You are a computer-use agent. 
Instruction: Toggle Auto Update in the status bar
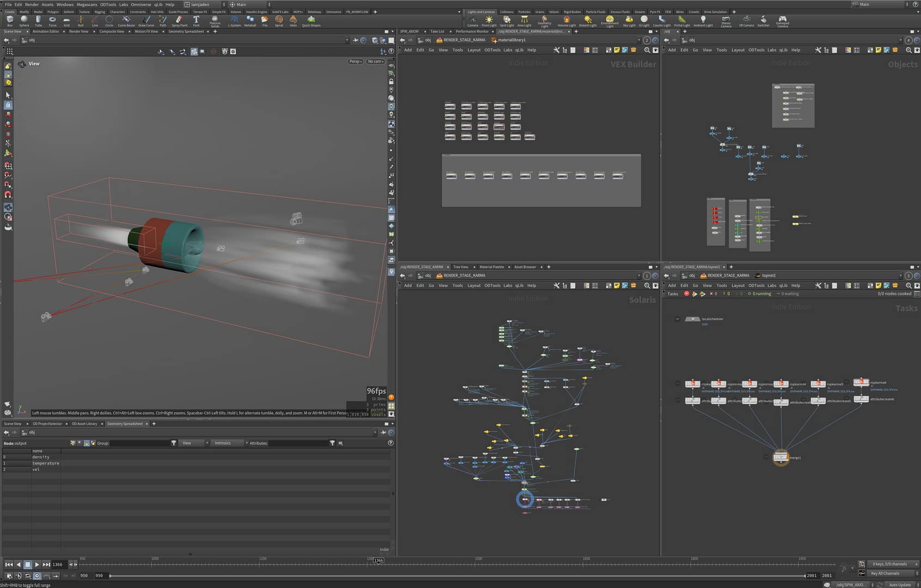click(x=900, y=585)
